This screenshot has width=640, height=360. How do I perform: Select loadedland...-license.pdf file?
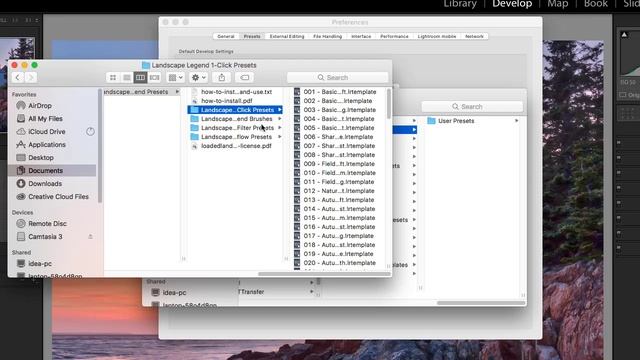236,146
